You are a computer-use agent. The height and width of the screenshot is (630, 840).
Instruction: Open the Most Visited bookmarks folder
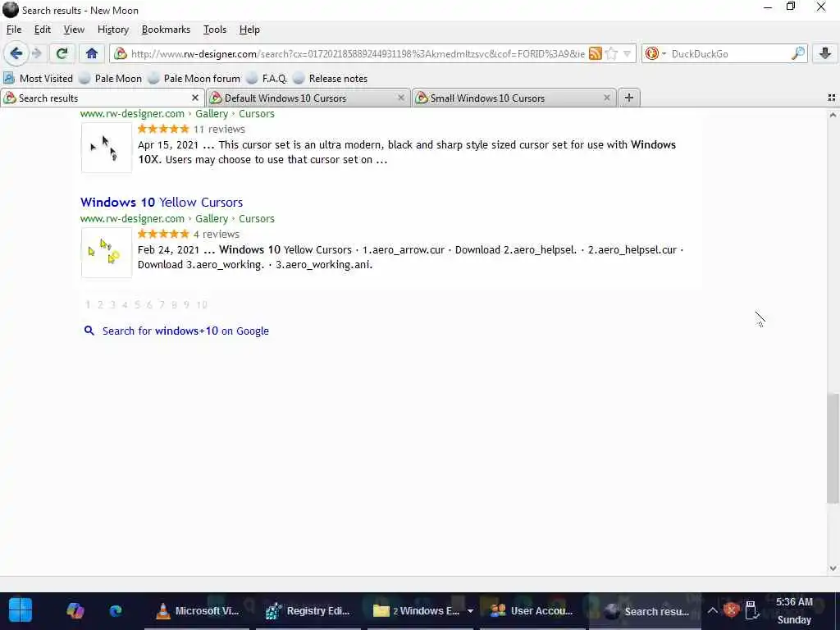coord(38,78)
